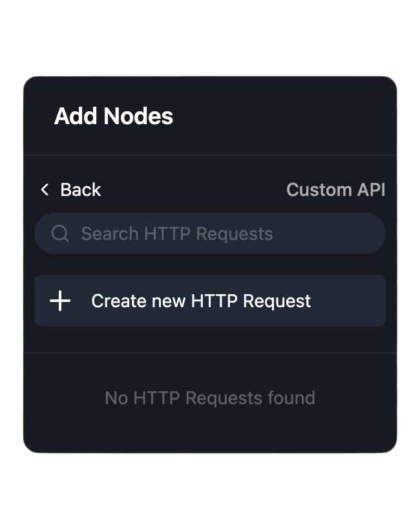Click the back chevron arrow icon
The height and width of the screenshot is (529, 420).
45,189
